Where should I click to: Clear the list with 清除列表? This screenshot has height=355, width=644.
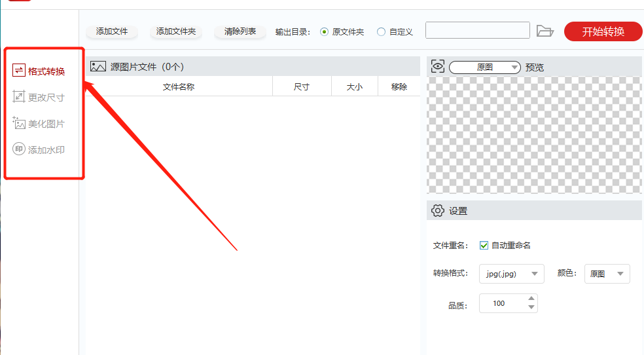240,31
